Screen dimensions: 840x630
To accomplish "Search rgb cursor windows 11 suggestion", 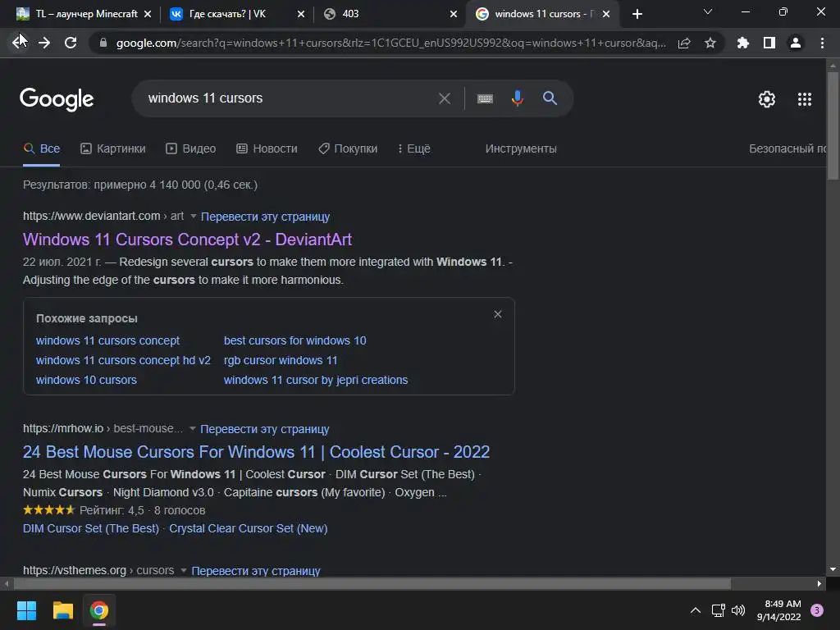I will click(281, 361).
